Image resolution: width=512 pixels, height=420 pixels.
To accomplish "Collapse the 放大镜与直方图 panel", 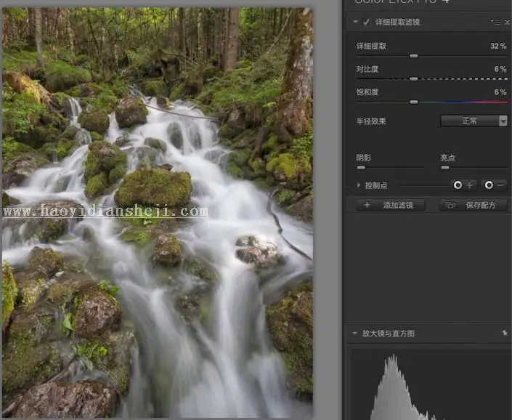I will coord(354,333).
